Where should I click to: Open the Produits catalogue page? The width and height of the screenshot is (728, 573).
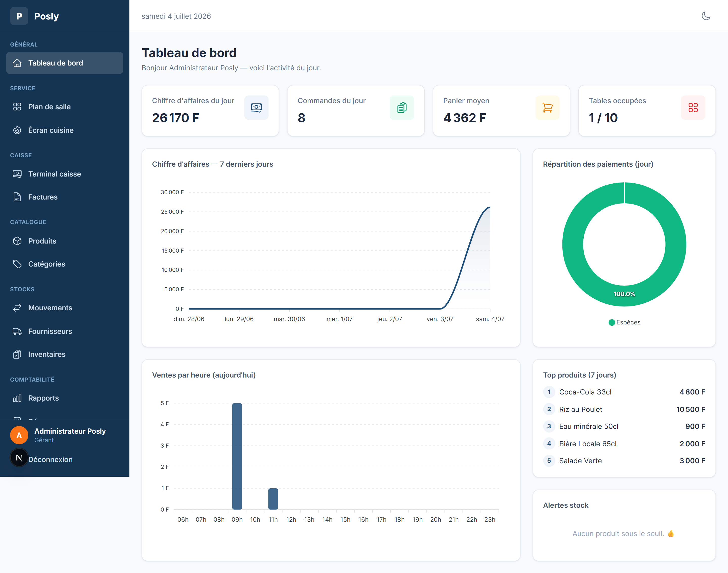[x=64, y=241]
